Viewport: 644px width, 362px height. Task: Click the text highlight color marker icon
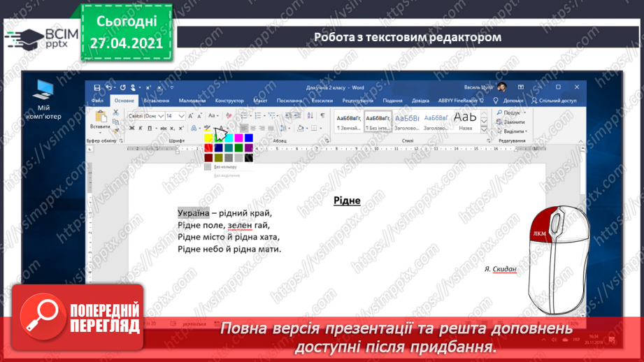208,129
